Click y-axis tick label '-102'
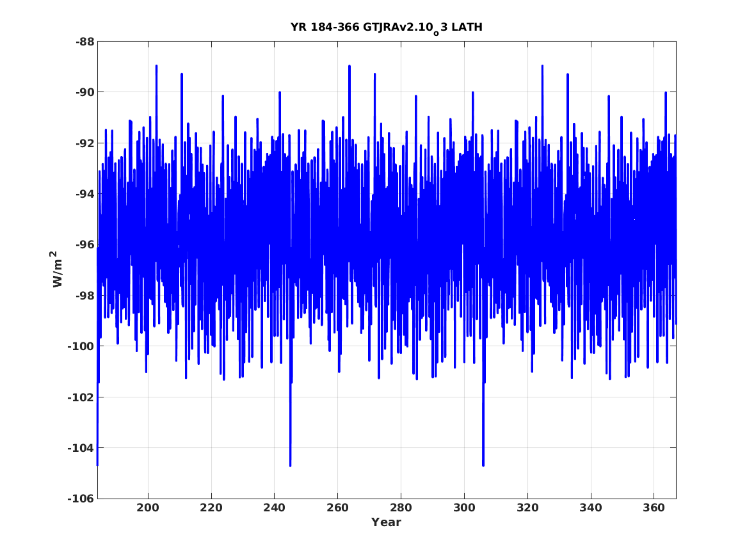The image size is (747, 560). (81, 397)
